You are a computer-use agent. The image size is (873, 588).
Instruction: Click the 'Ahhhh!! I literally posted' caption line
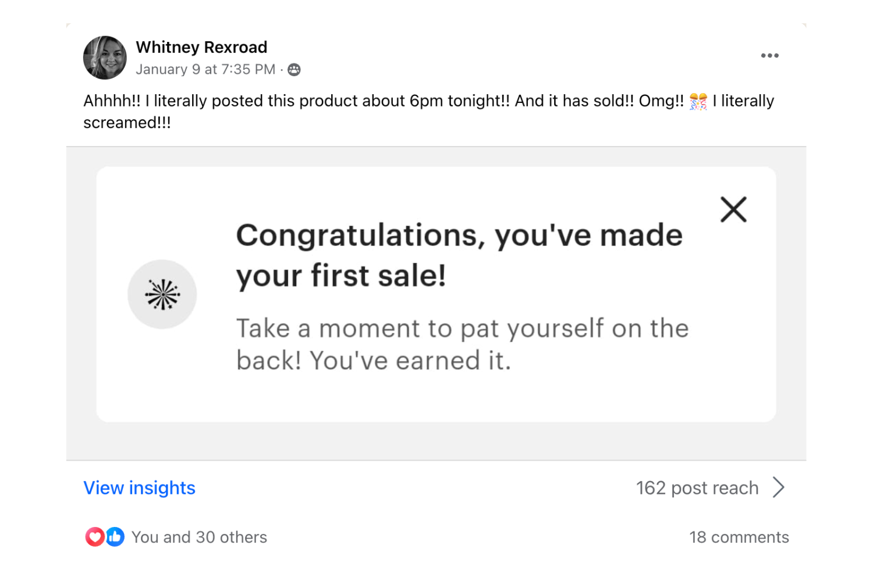pos(384,101)
